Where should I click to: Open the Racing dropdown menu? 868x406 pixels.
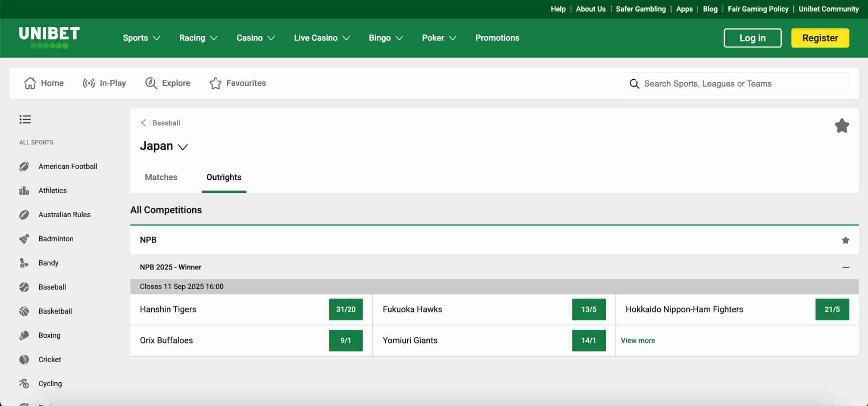coord(198,38)
